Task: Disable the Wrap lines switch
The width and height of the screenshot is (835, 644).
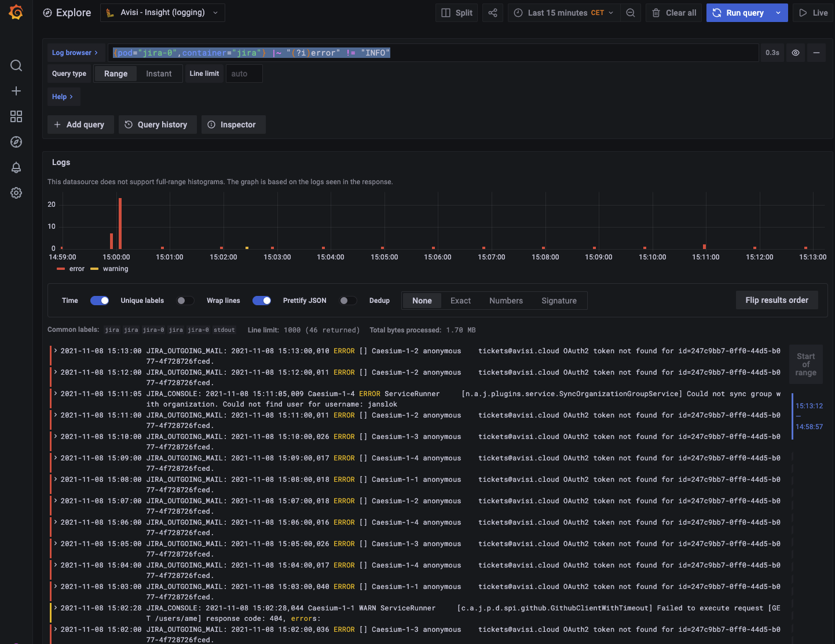Action: [262, 301]
